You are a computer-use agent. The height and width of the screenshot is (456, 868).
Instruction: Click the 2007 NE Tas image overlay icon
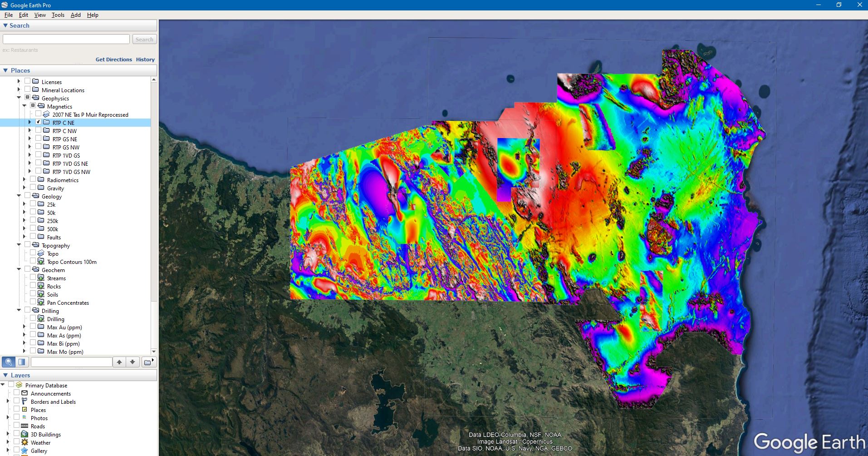click(x=46, y=114)
